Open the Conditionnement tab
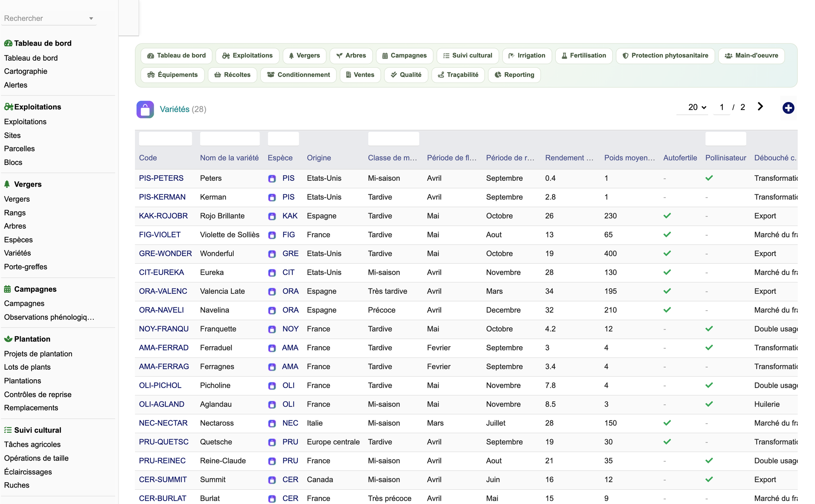This screenshot has height=504, width=815. (x=299, y=75)
